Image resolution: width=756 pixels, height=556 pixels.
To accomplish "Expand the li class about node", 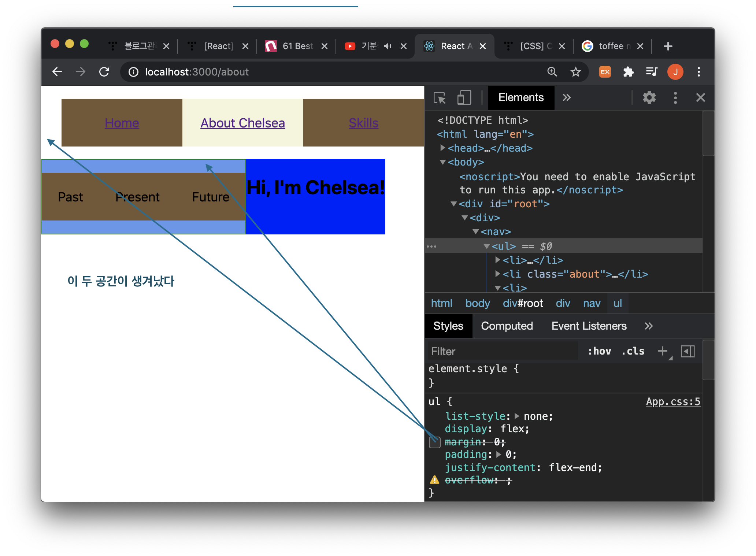I will pos(497,274).
